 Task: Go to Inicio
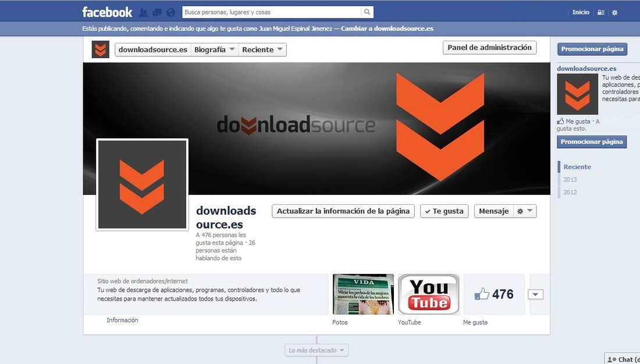click(581, 12)
